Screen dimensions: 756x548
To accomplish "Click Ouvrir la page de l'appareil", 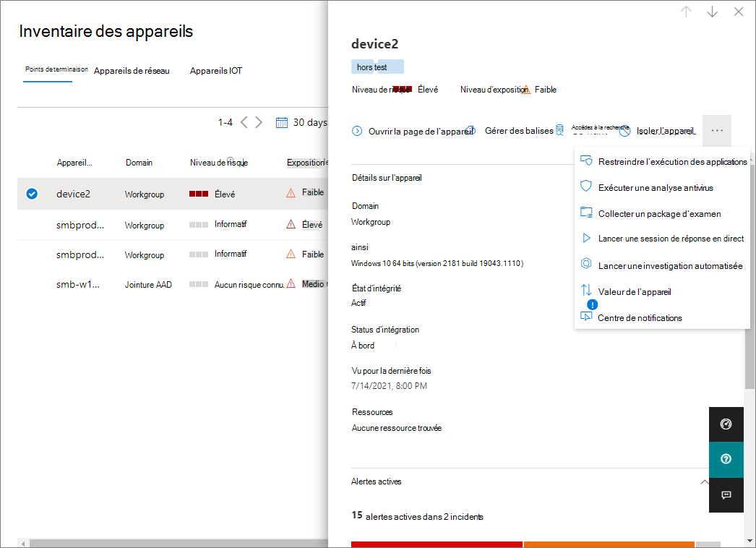I will click(421, 131).
